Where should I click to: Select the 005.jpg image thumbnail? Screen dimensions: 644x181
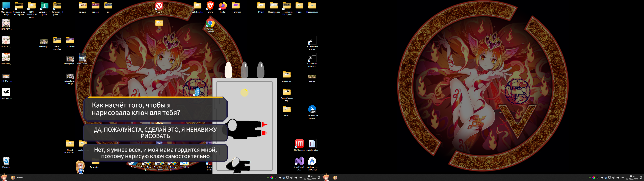click(x=312, y=77)
